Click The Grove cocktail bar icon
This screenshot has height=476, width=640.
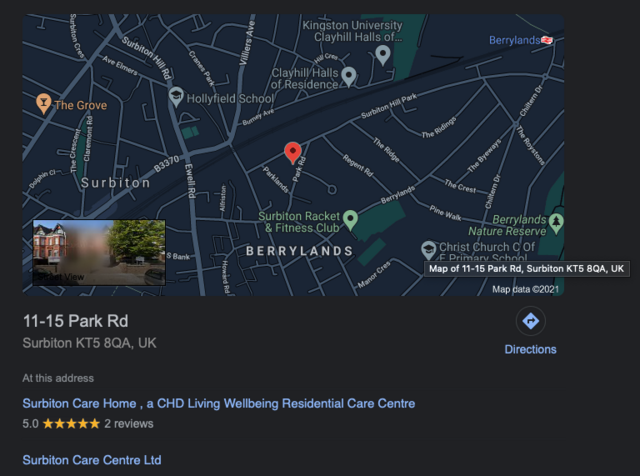tap(43, 104)
